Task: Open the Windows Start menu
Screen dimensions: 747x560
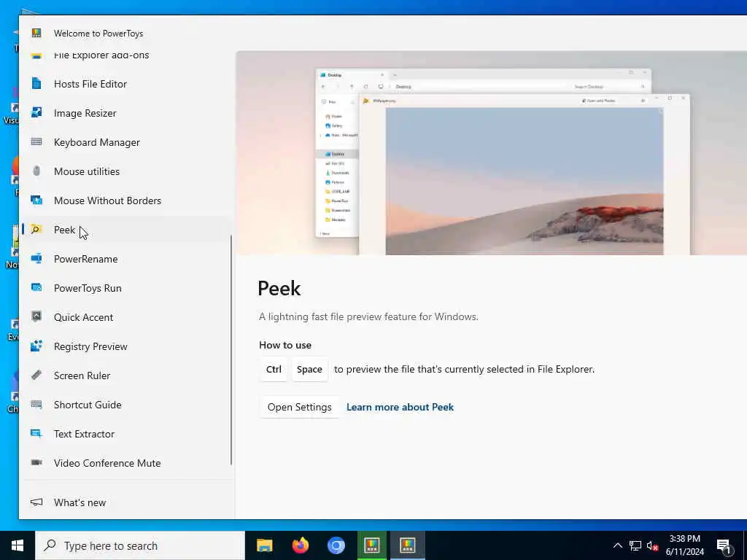Action: [x=18, y=545]
